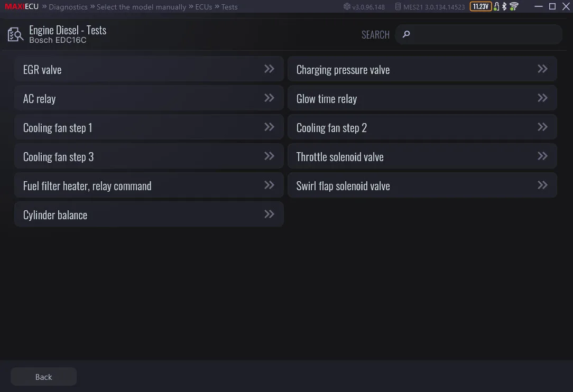Click the magnifier icon in search bar
Image resolution: width=573 pixels, height=392 pixels.
(406, 34)
